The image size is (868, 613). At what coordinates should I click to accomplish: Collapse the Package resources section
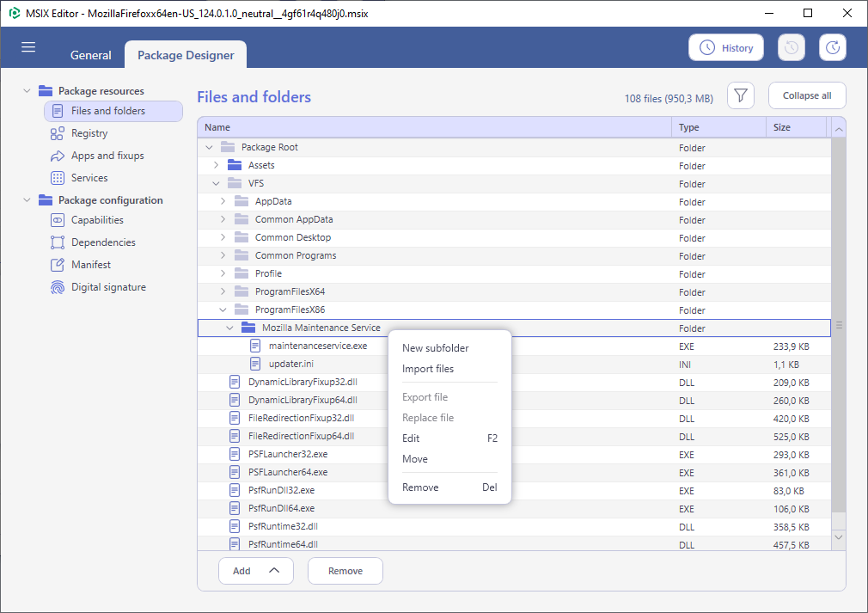click(x=27, y=90)
